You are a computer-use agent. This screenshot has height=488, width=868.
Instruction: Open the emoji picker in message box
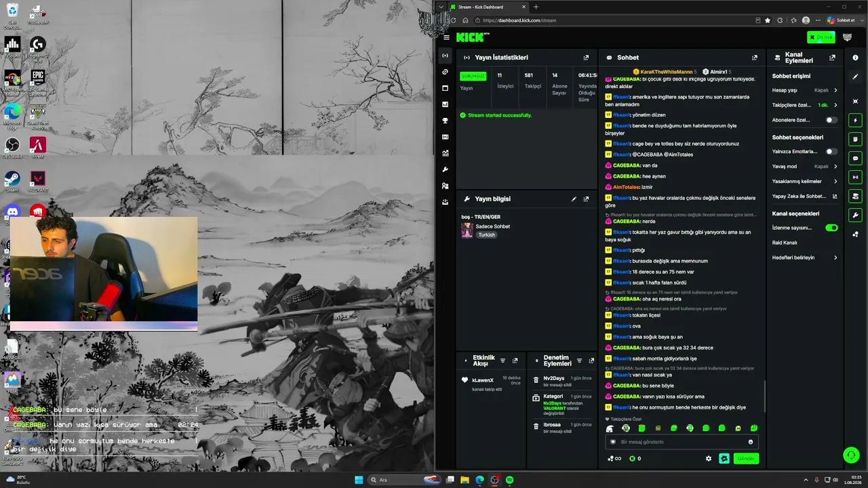coord(751,442)
